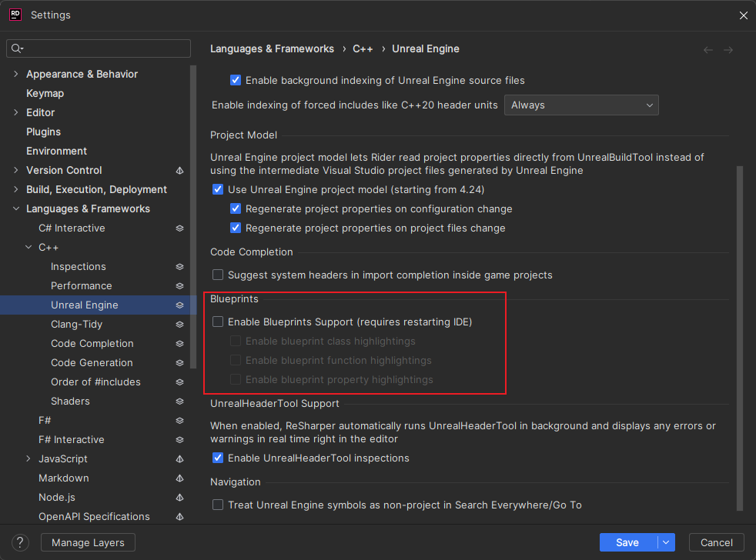Collapse the C++ tree node
The width and height of the screenshot is (756, 560).
(x=28, y=247)
